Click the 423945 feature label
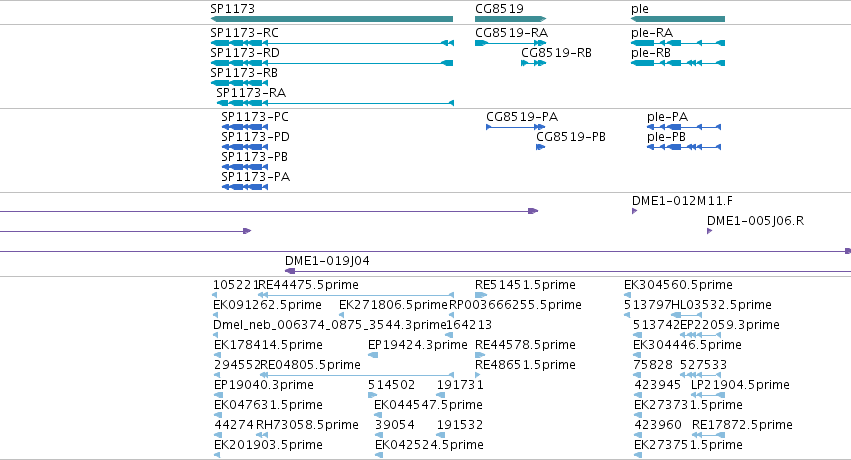This screenshot has width=851, height=460. point(658,385)
